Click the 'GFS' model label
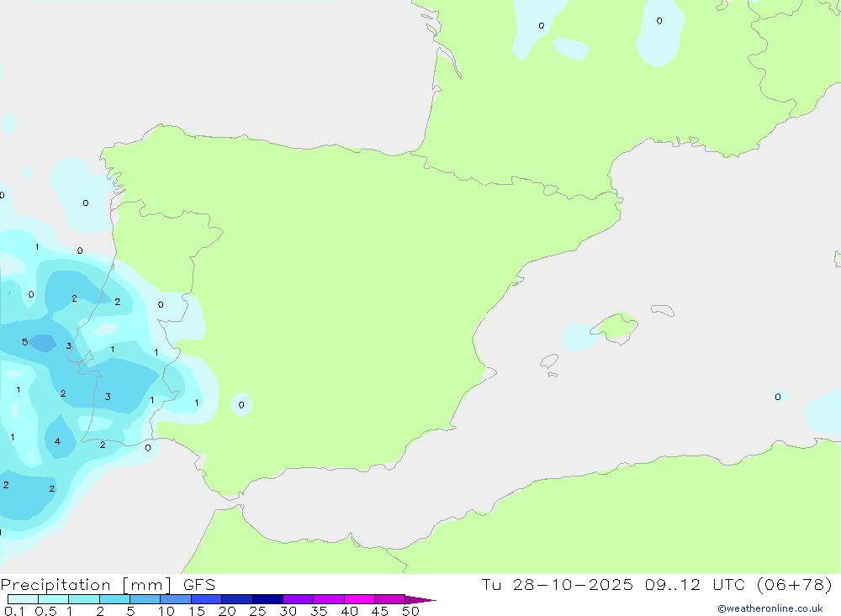Image resolution: width=841 pixels, height=616 pixels. 199,585
